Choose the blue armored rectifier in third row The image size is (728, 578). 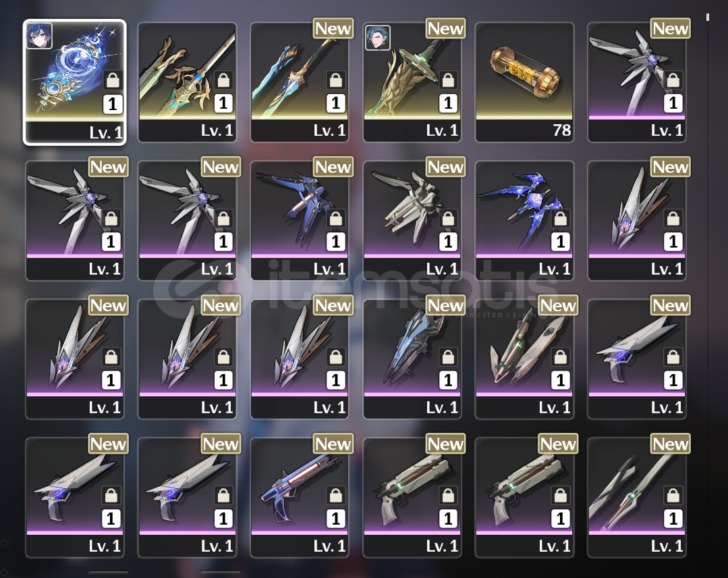412,359
